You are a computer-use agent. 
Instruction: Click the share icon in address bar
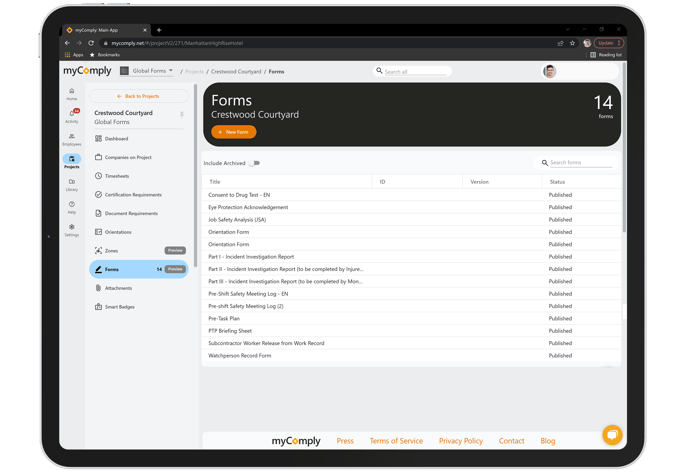pyautogui.click(x=560, y=43)
